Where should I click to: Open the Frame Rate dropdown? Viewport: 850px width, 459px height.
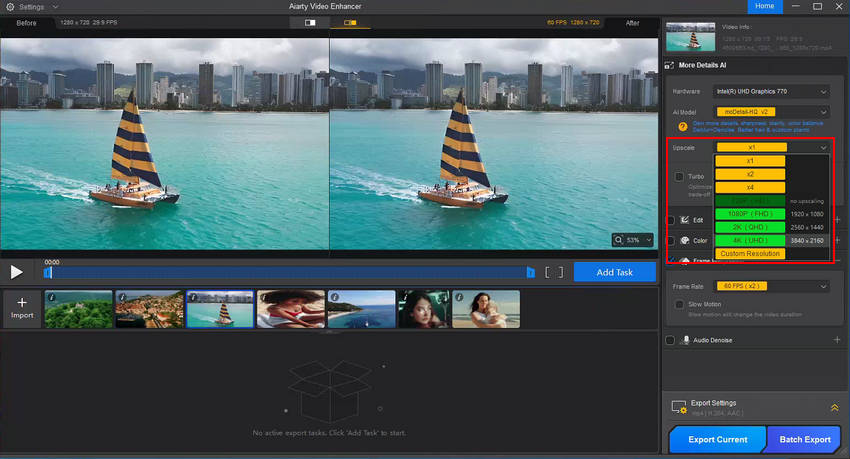tap(771, 286)
